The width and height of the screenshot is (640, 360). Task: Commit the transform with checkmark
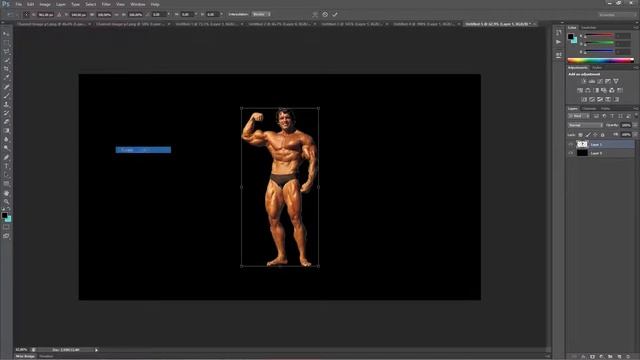[335, 14]
